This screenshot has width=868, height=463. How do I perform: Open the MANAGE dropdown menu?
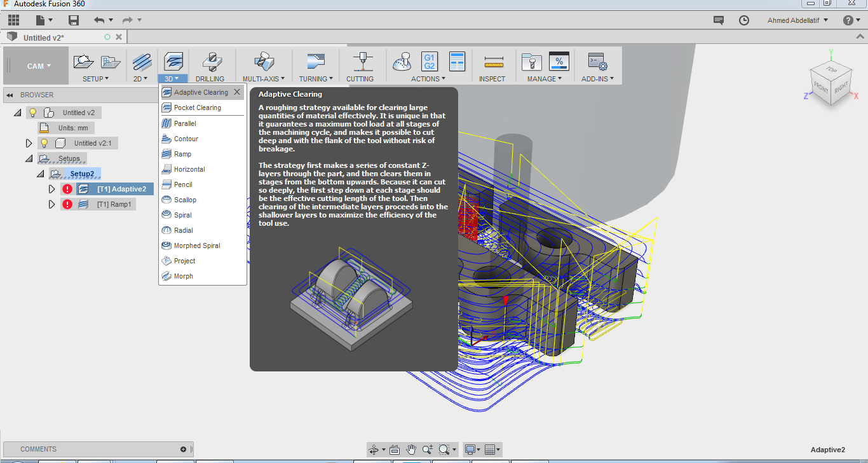pyautogui.click(x=545, y=79)
